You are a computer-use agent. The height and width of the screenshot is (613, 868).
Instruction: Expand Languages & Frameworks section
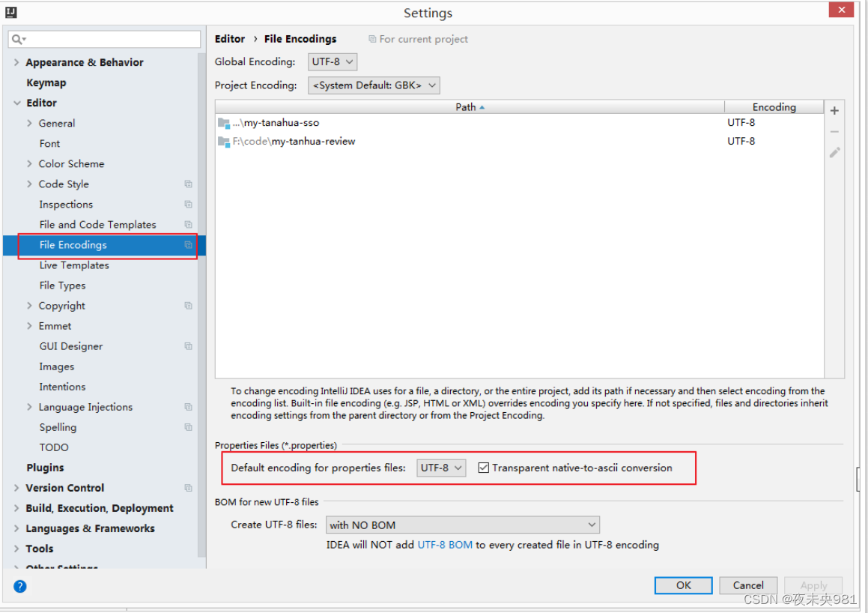pos(16,529)
